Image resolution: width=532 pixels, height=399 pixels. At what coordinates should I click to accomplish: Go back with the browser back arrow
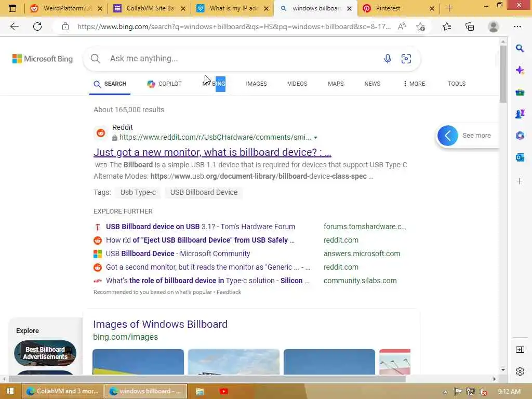click(14, 26)
